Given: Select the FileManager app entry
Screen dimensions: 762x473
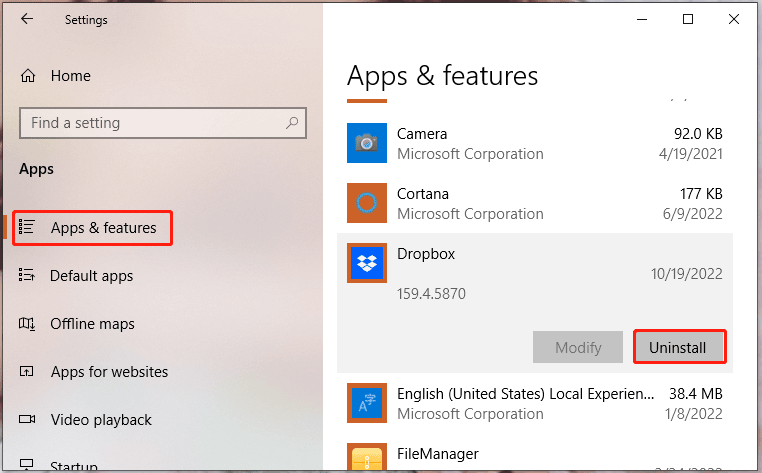Looking at the screenshot, I should point(437,454).
